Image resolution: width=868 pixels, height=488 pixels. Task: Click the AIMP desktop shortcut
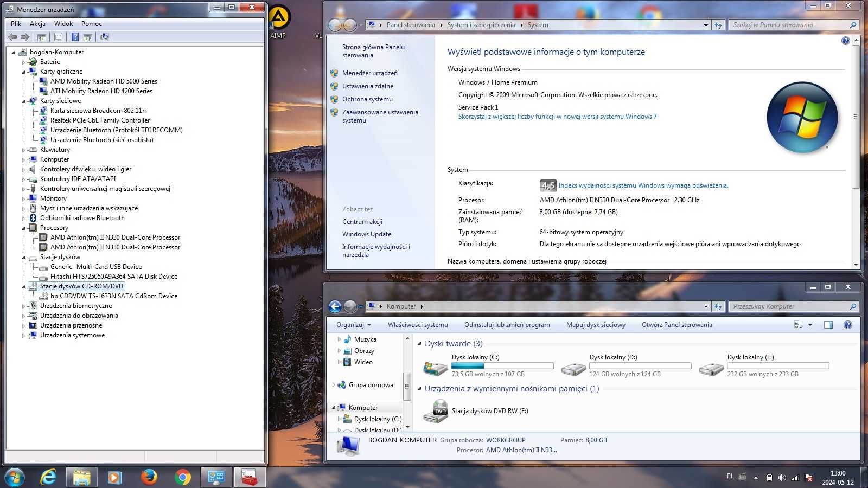(278, 22)
